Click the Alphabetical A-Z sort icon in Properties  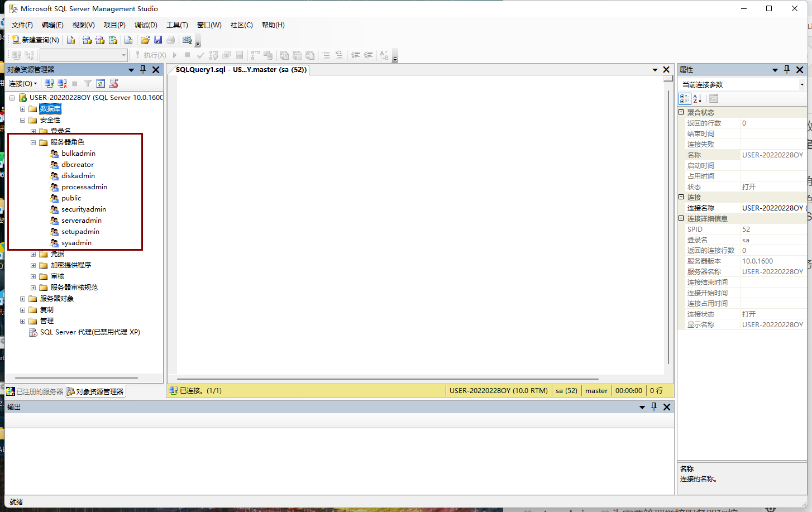pos(698,99)
